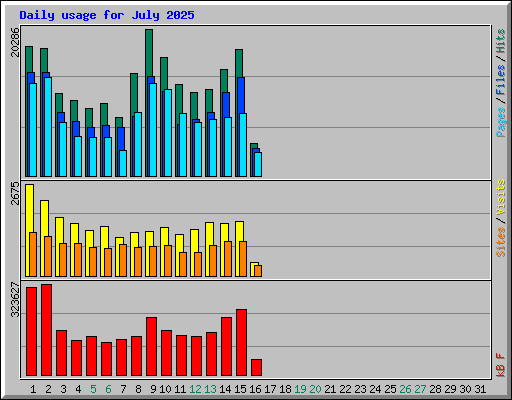Select green weekend day label 19

point(300,389)
